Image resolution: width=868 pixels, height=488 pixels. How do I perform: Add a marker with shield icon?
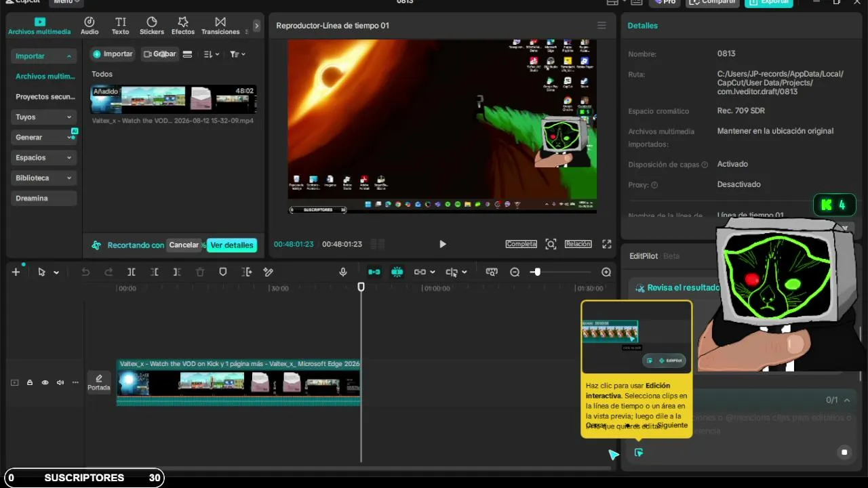click(x=223, y=272)
